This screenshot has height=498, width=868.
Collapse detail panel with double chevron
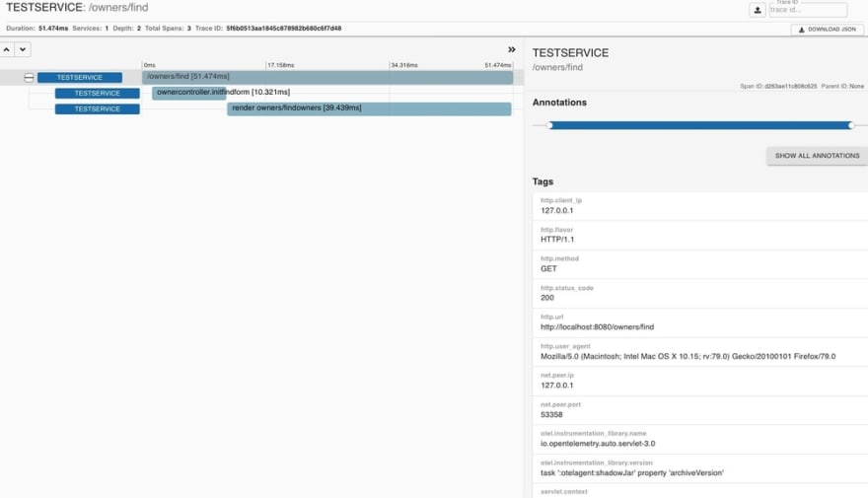[512, 49]
